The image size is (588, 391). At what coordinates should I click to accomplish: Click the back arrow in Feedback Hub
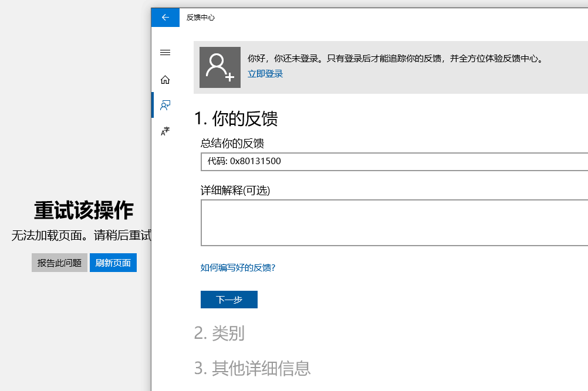tap(165, 18)
